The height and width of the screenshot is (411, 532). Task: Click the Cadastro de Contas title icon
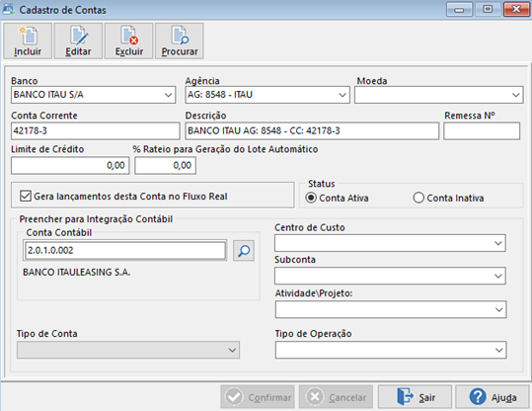(9, 9)
